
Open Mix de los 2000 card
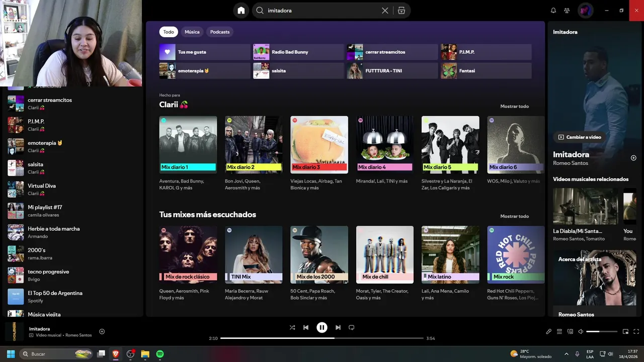[319, 263]
